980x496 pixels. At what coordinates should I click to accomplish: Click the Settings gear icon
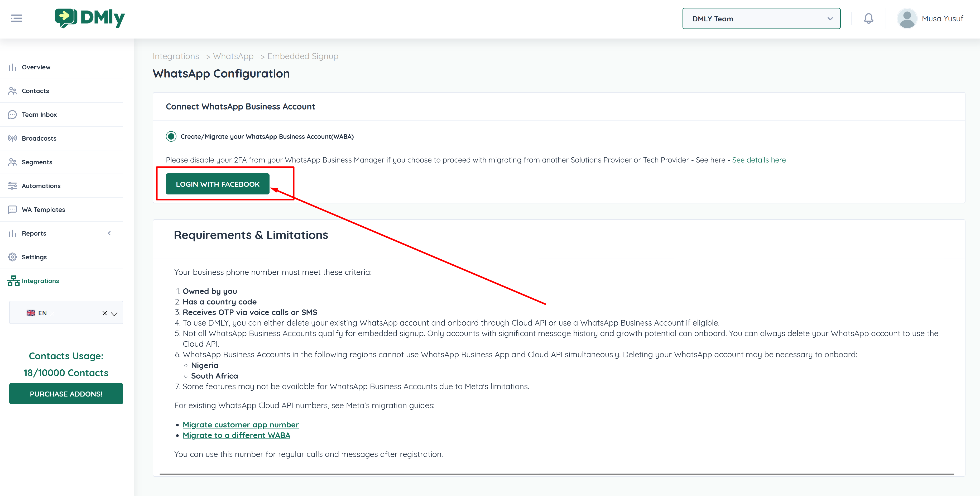tap(12, 257)
